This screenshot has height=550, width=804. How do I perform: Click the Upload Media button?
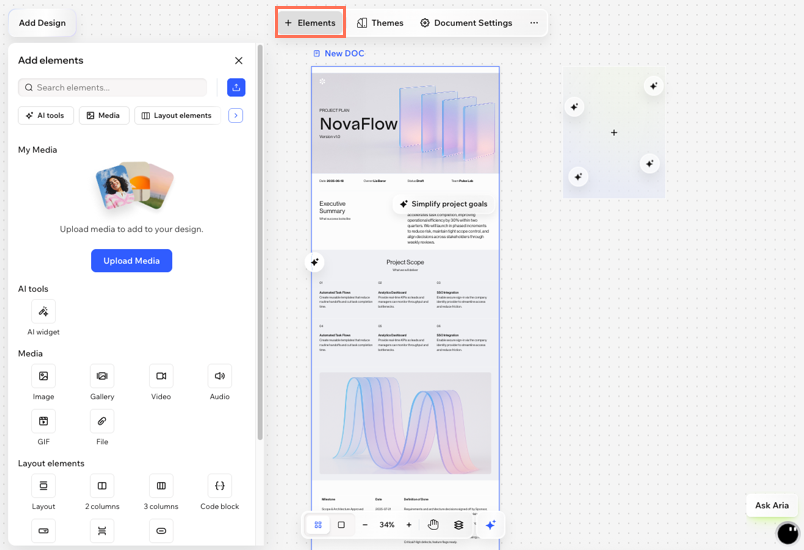(x=131, y=261)
